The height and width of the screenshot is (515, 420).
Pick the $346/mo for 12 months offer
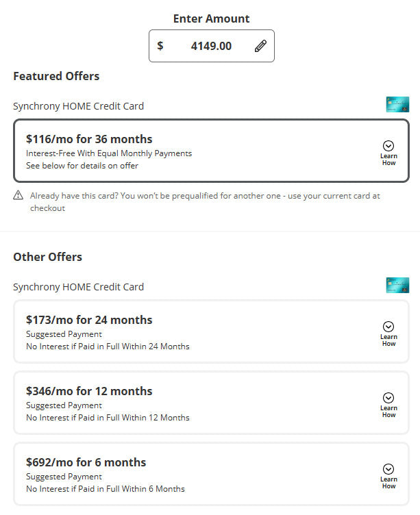point(89,391)
